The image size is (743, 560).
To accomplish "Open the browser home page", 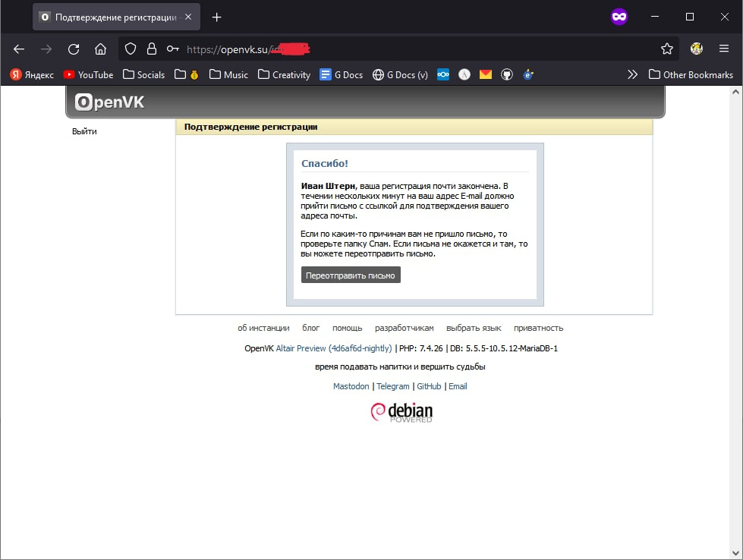I will point(100,49).
